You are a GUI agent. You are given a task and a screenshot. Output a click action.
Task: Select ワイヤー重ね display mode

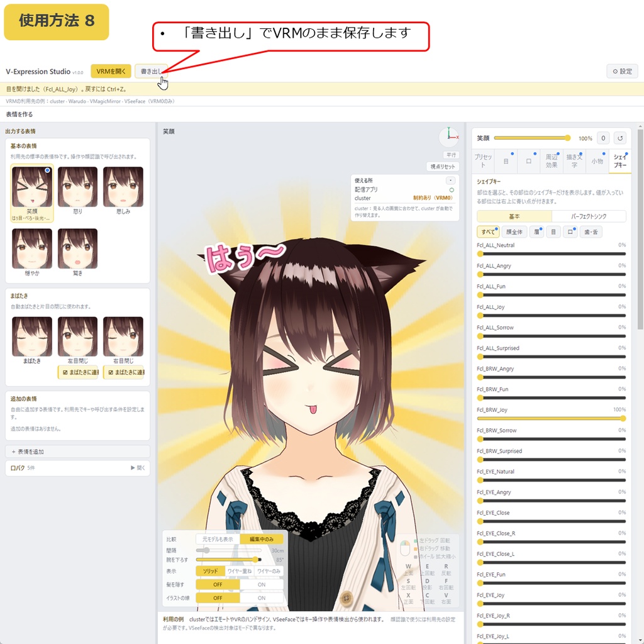(240, 571)
